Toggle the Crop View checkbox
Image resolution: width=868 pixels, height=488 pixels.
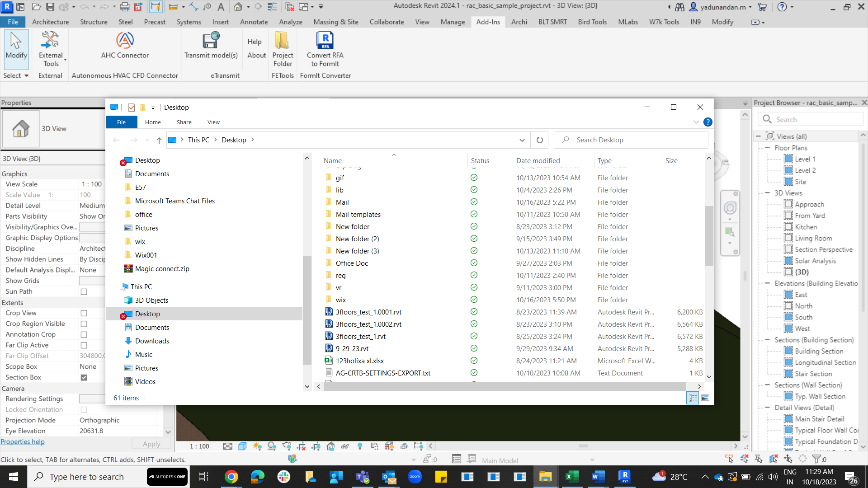[x=84, y=313]
